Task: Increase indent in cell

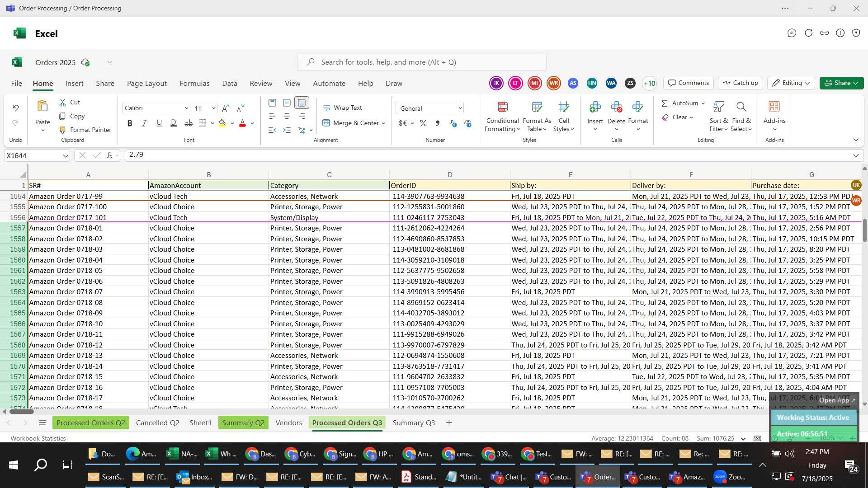Action: pos(287,130)
